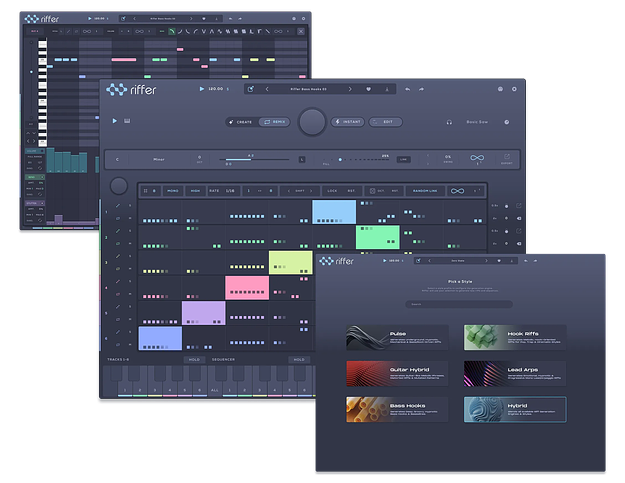This screenshot has height=483, width=625.
Task: Open the Minor scale selector
Action: (159, 159)
